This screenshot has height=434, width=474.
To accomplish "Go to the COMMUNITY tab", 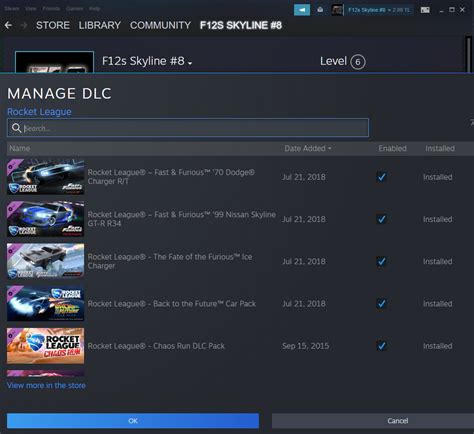I will [160, 25].
